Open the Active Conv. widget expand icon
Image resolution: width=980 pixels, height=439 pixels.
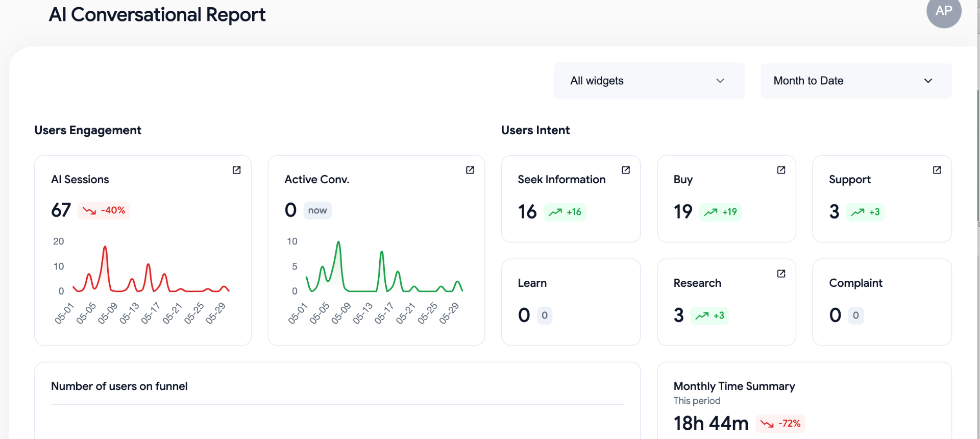[470, 170]
